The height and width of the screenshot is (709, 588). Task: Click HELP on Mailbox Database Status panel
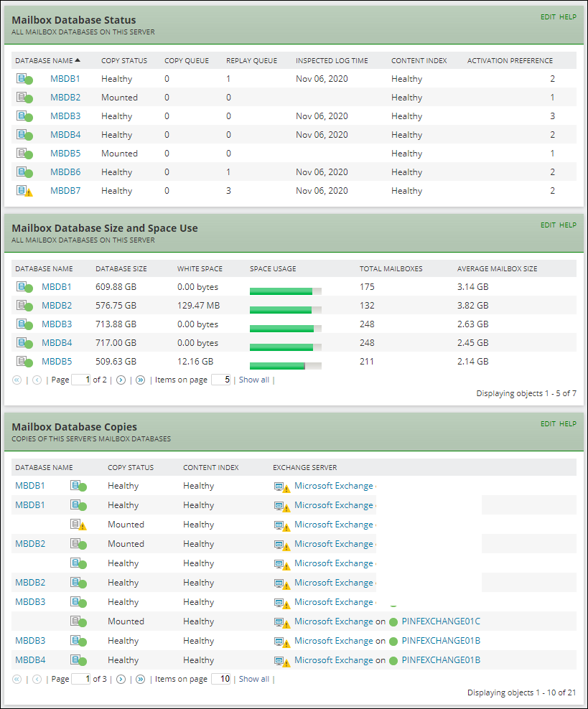568,17
